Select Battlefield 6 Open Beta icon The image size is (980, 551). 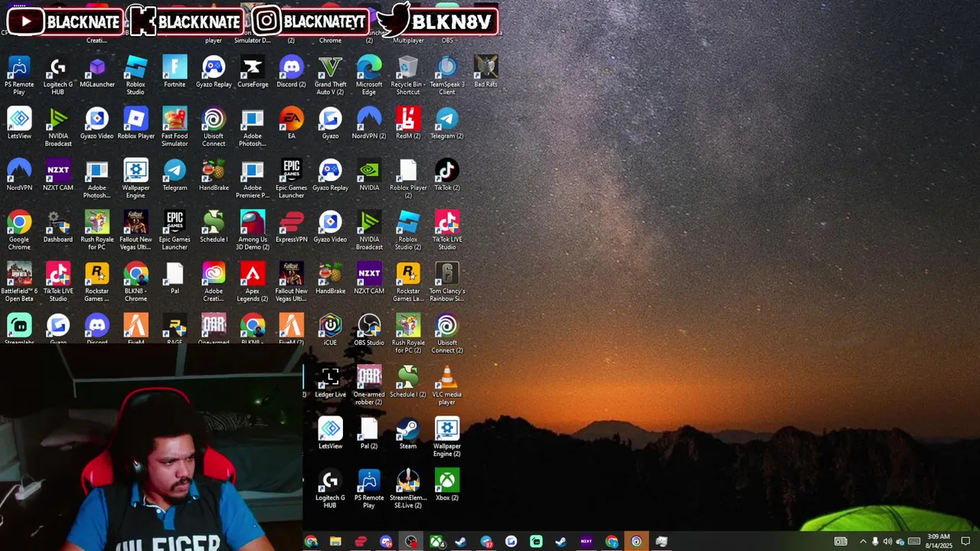19,283
